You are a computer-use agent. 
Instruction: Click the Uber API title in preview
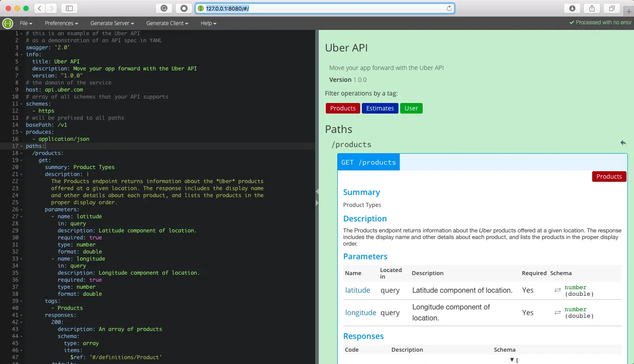coord(346,48)
